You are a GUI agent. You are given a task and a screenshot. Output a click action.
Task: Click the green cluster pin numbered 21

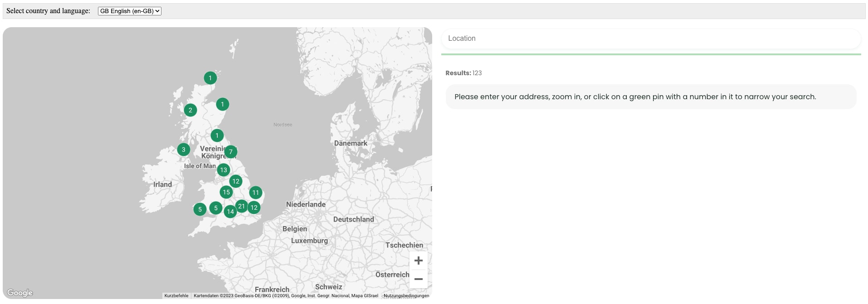point(242,207)
